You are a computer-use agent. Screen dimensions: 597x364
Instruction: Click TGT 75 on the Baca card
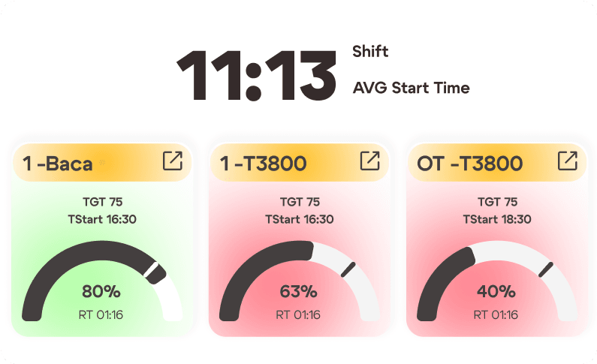point(101,202)
